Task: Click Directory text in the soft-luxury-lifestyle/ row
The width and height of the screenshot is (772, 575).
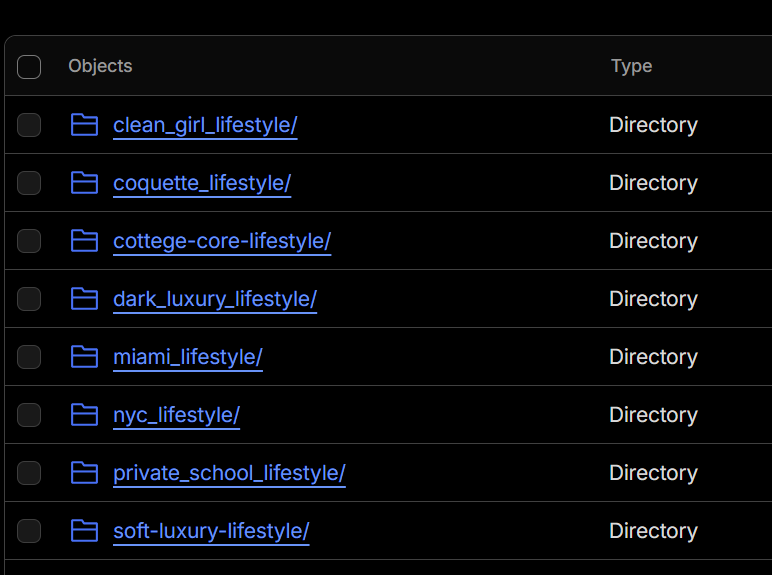Action: pos(653,531)
